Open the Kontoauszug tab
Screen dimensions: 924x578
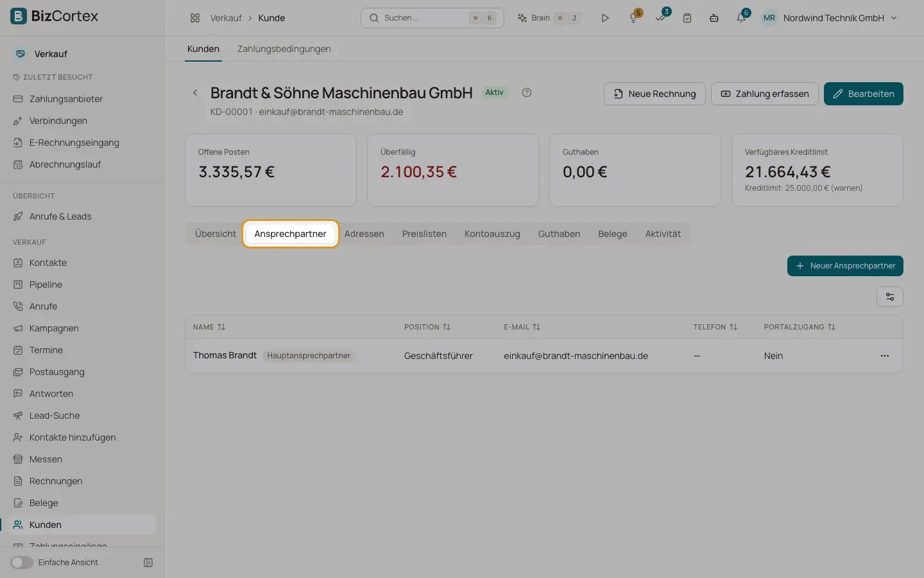click(492, 234)
